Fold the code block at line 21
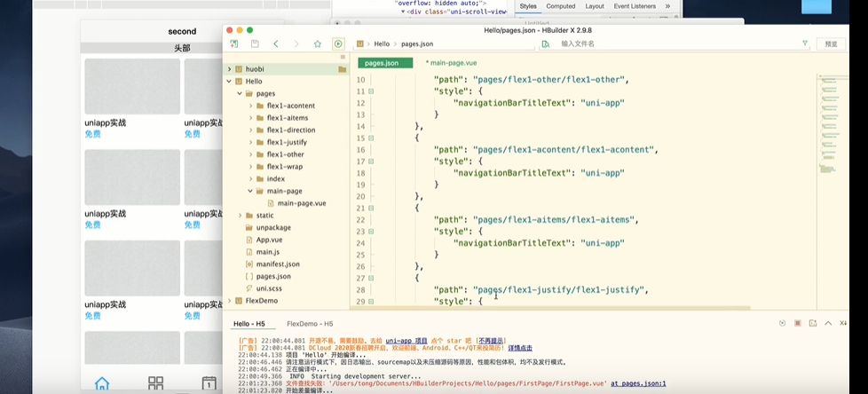Image resolution: width=868 pixels, height=394 pixels. [x=371, y=208]
